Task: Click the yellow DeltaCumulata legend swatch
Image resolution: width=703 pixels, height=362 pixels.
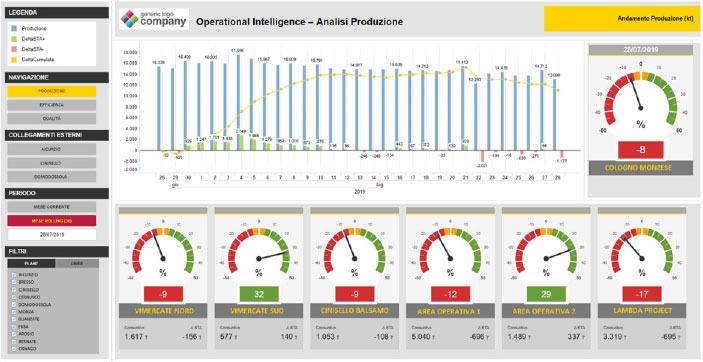Action: 14,59
